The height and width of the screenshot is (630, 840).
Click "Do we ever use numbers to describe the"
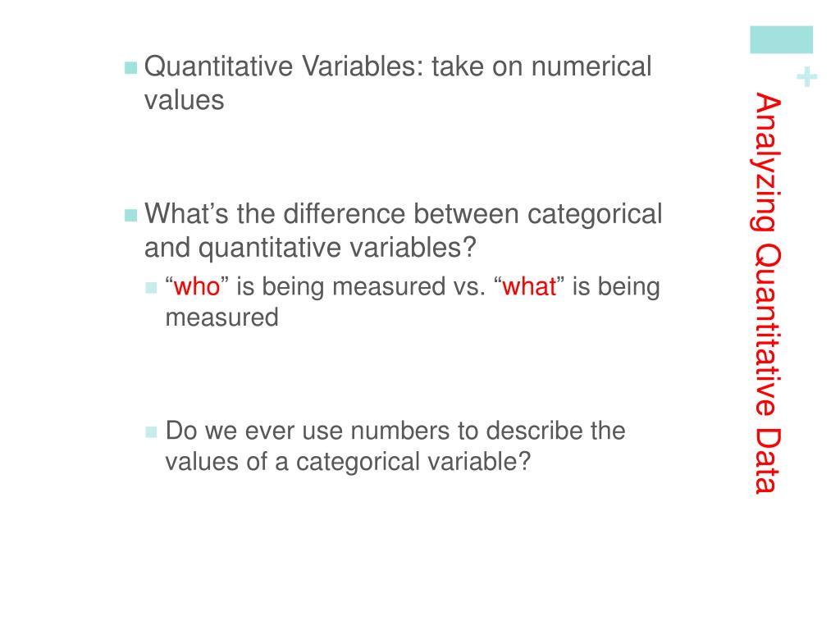(395, 431)
